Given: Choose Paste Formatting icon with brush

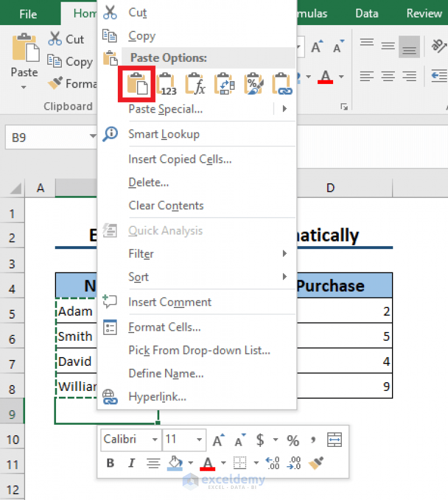Looking at the screenshot, I should coord(254,84).
